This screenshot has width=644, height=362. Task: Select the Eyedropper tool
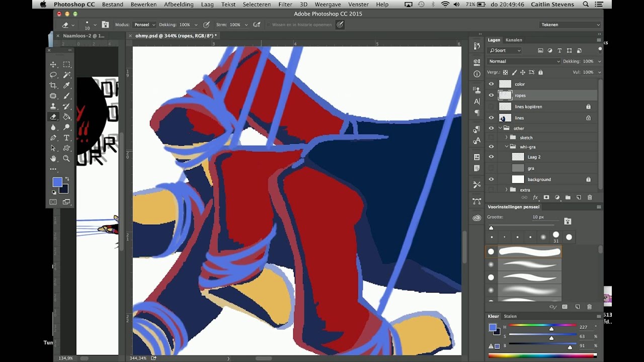[x=66, y=85]
